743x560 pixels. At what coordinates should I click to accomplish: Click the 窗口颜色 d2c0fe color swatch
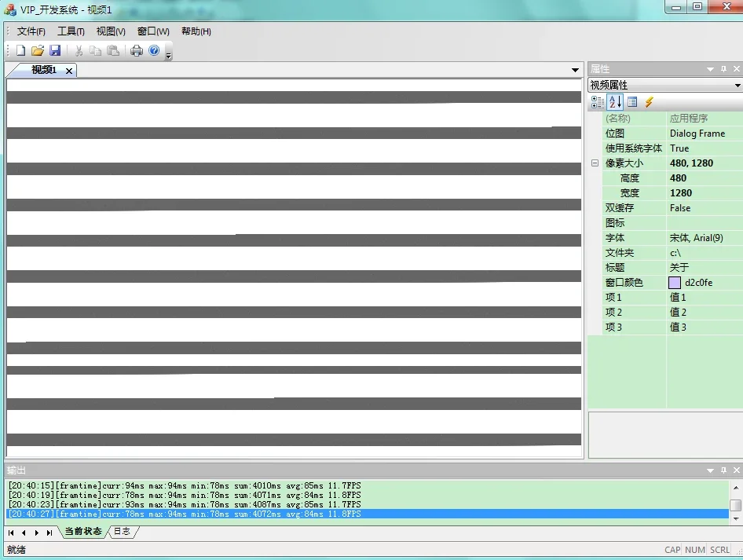[675, 283]
